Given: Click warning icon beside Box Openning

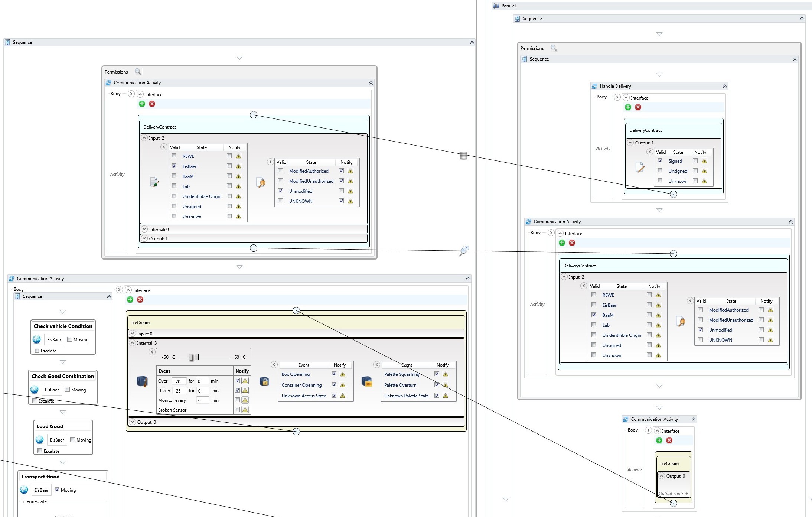Looking at the screenshot, I should pos(343,374).
